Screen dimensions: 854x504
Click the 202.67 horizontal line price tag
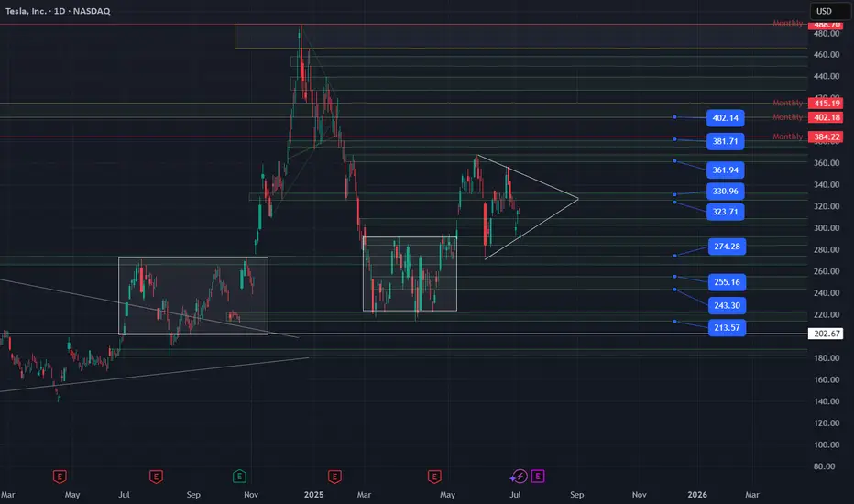click(x=827, y=334)
